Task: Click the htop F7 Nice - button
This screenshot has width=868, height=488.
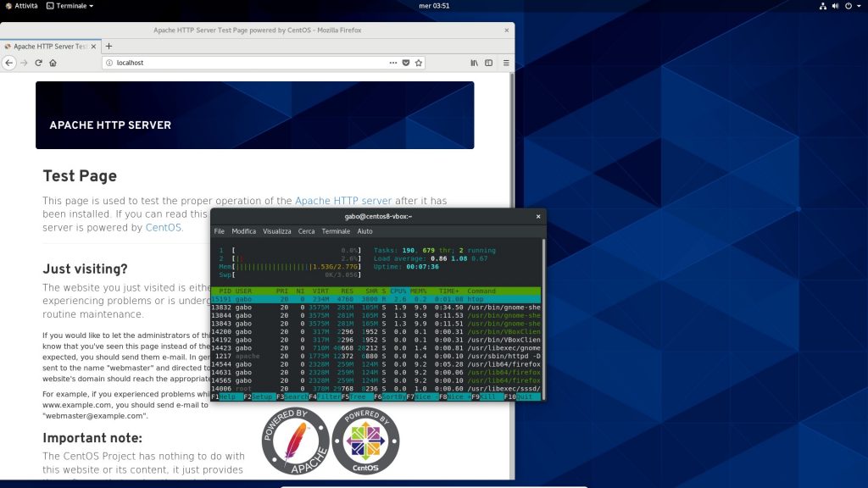Action: click(422, 396)
